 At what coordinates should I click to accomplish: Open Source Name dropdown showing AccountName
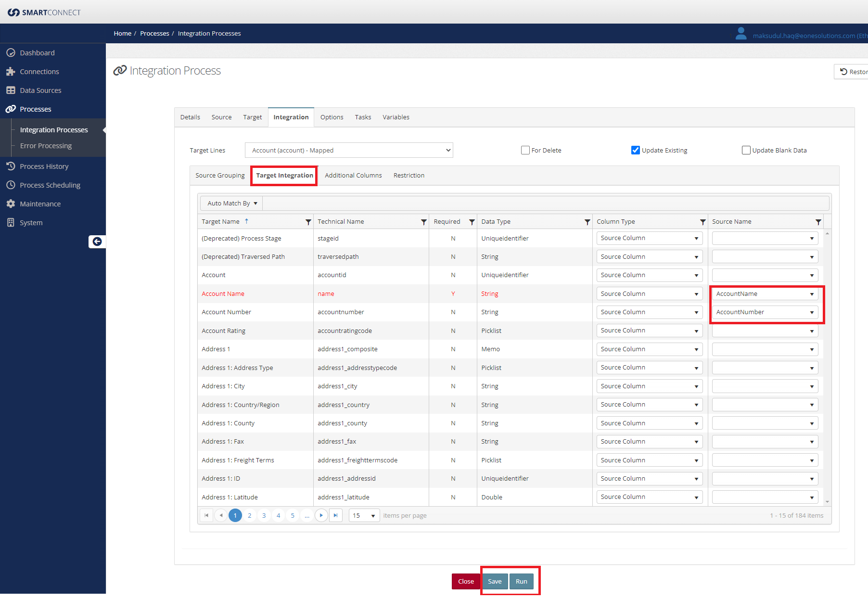click(x=765, y=293)
